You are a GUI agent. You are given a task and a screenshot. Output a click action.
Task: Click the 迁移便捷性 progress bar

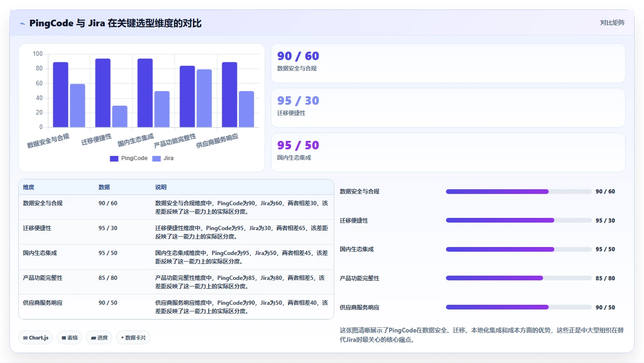coord(519,221)
